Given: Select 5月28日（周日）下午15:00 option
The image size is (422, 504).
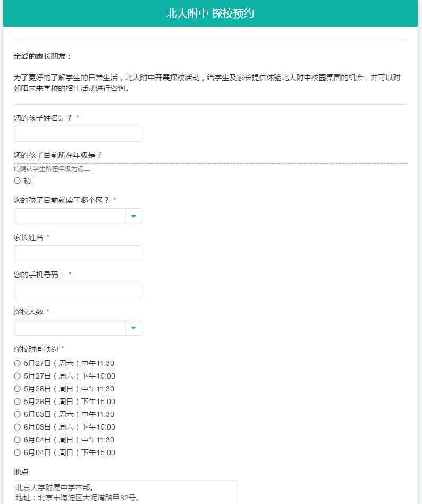Looking at the screenshot, I should [x=17, y=402].
